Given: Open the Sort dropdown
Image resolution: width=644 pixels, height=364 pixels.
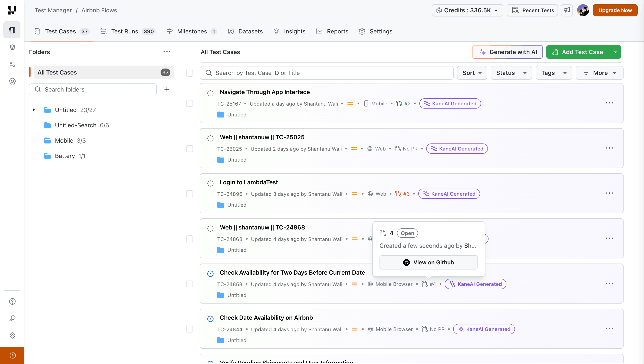Looking at the screenshot, I should tap(472, 73).
